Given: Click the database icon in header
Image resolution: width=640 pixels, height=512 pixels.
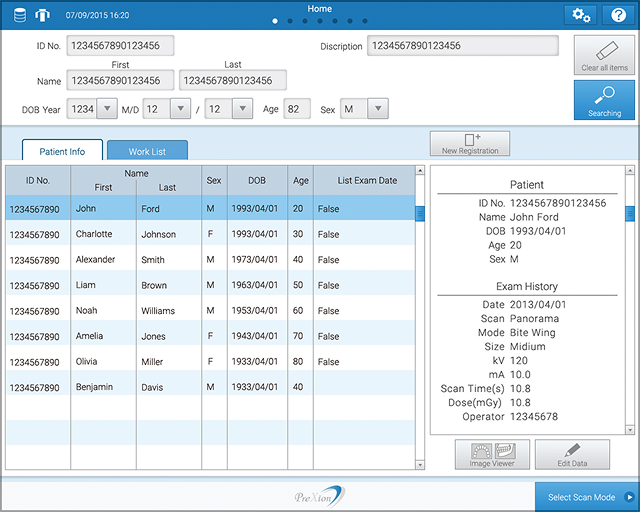Looking at the screenshot, I should [x=21, y=16].
